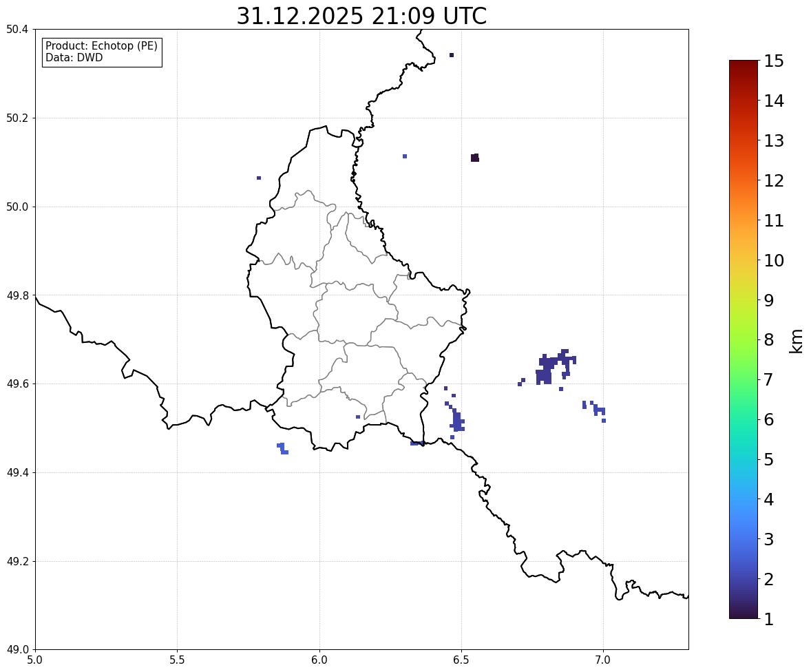Click the latitude tick label "49.2"
Screen dimensions: 811x672
coord(17,561)
